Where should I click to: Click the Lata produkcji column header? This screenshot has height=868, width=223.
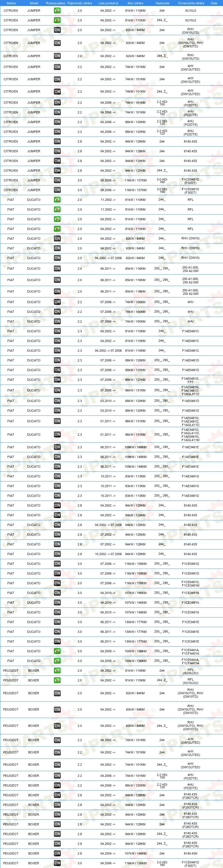(x=108, y=3)
